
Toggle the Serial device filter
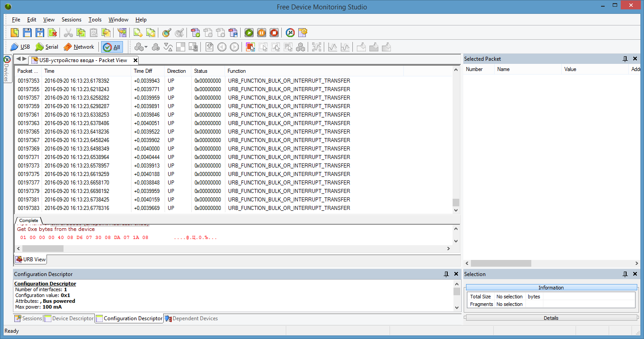pos(47,47)
